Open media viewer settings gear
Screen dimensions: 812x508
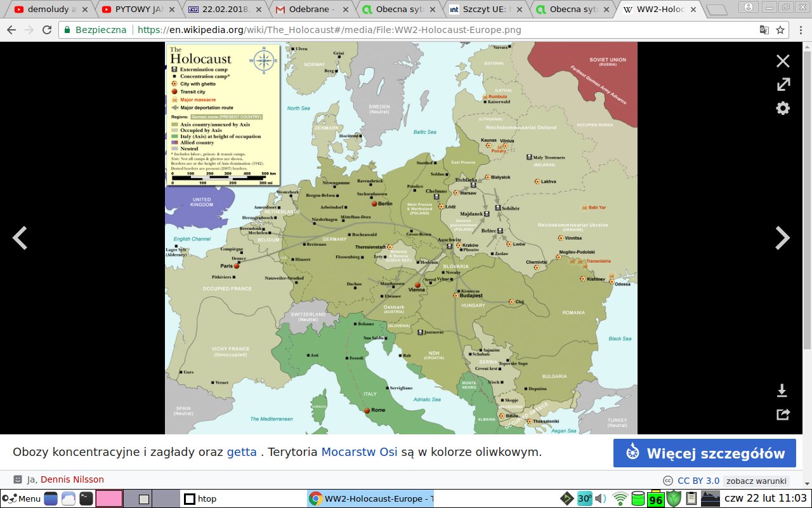pos(783,109)
